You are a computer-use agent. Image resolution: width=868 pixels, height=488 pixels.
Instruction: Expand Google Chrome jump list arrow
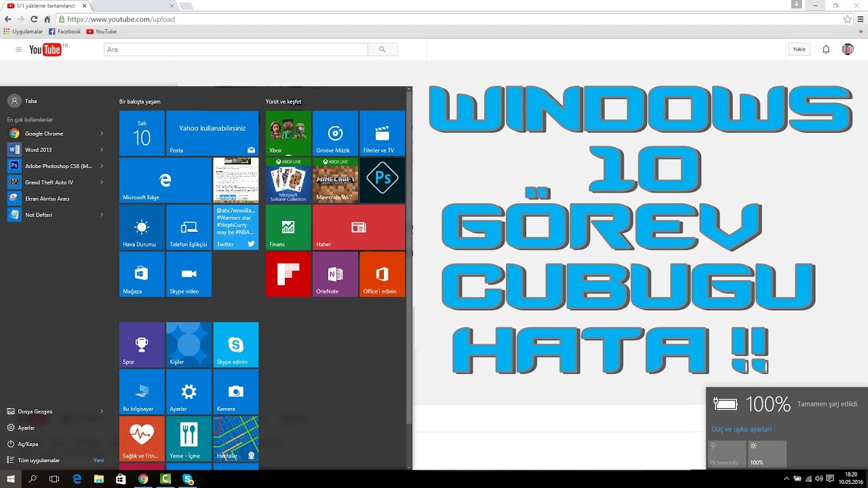click(102, 134)
